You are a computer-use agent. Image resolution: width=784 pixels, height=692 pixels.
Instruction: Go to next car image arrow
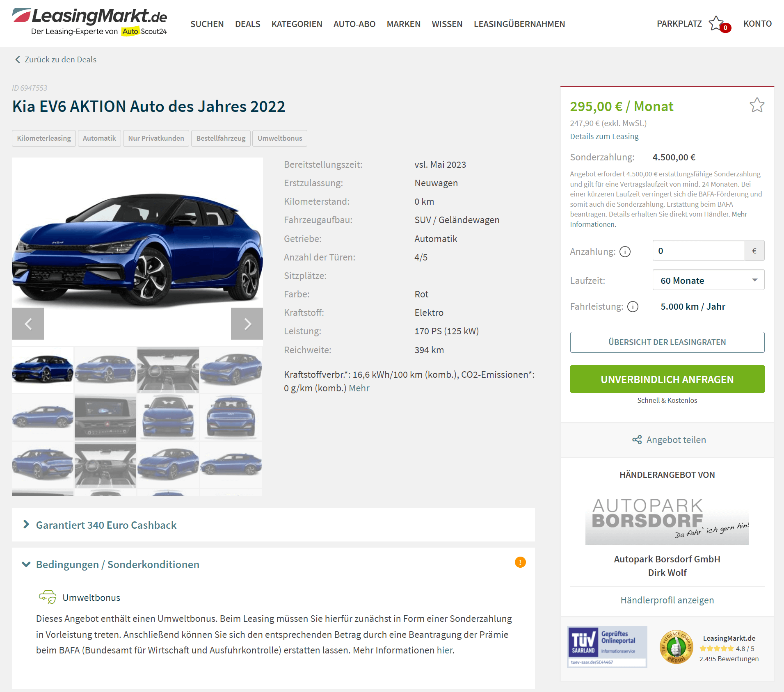pos(247,324)
